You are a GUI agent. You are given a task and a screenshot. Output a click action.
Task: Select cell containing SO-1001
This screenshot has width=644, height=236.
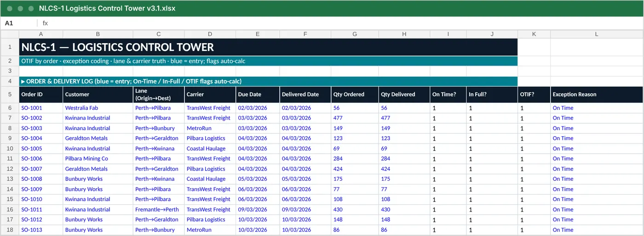(41, 108)
